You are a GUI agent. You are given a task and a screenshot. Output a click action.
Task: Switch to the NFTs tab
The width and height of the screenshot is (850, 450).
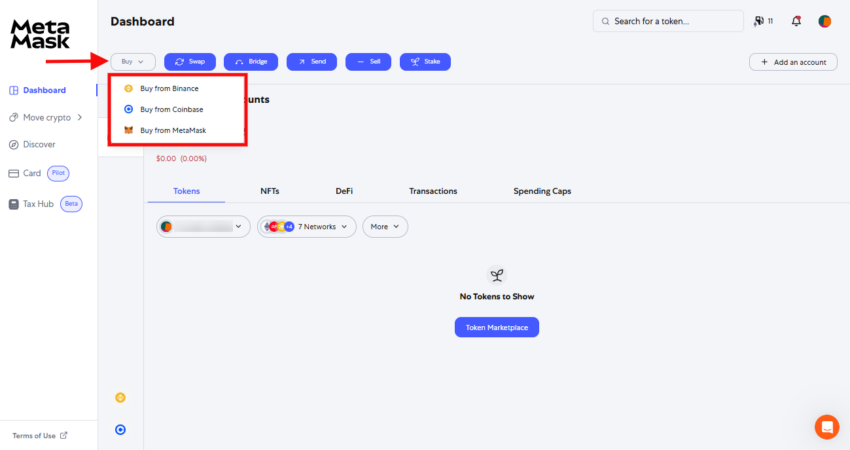(269, 191)
